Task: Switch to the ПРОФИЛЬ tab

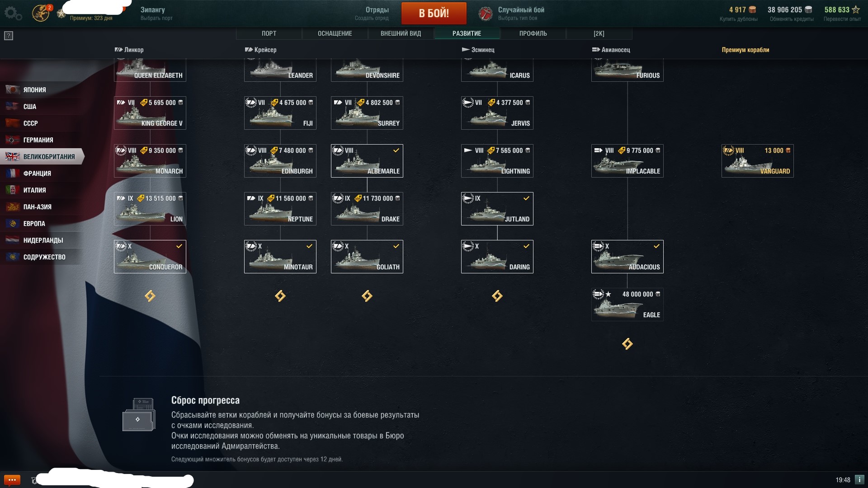Action: (x=533, y=33)
